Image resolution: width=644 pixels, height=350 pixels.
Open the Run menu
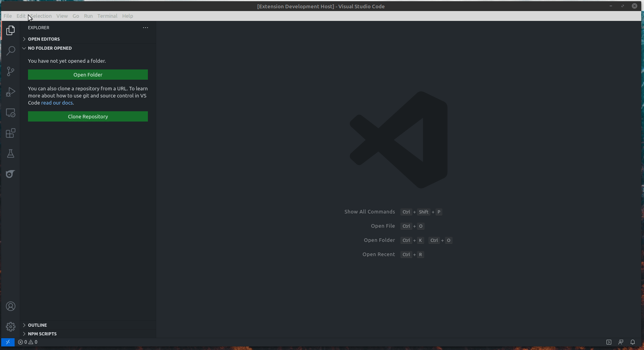click(x=88, y=16)
